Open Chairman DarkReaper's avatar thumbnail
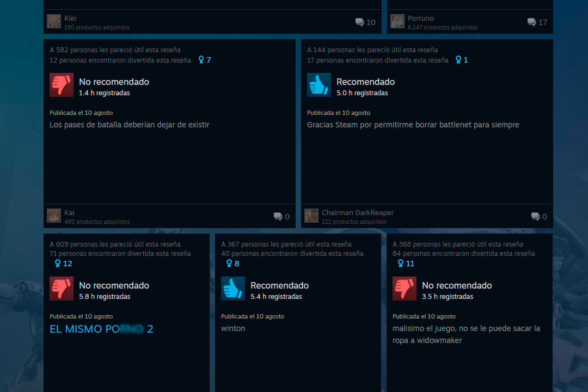The image size is (588, 392). coord(311,216)
